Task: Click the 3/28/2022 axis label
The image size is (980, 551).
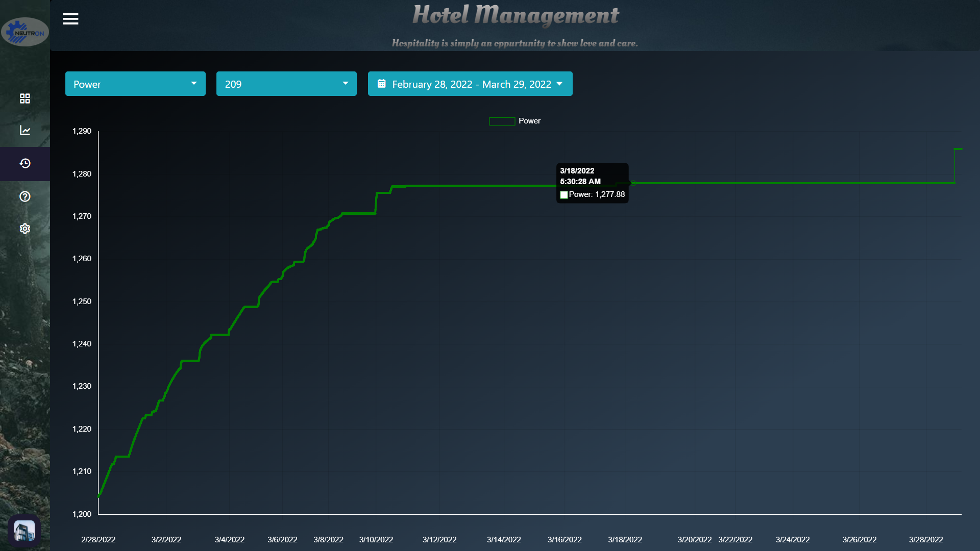Action: coord(925,540)
